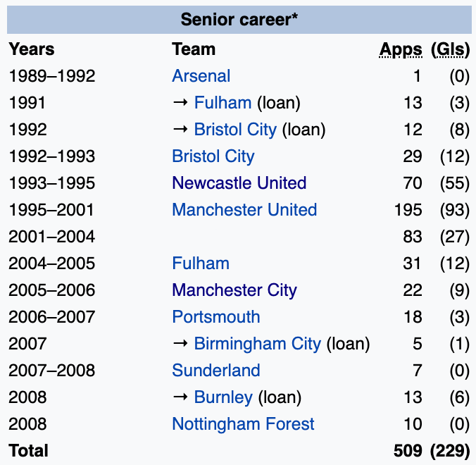Open the Nottingham Forest link
This screenshot has width=476, height=465.
(x=243, y=424)
